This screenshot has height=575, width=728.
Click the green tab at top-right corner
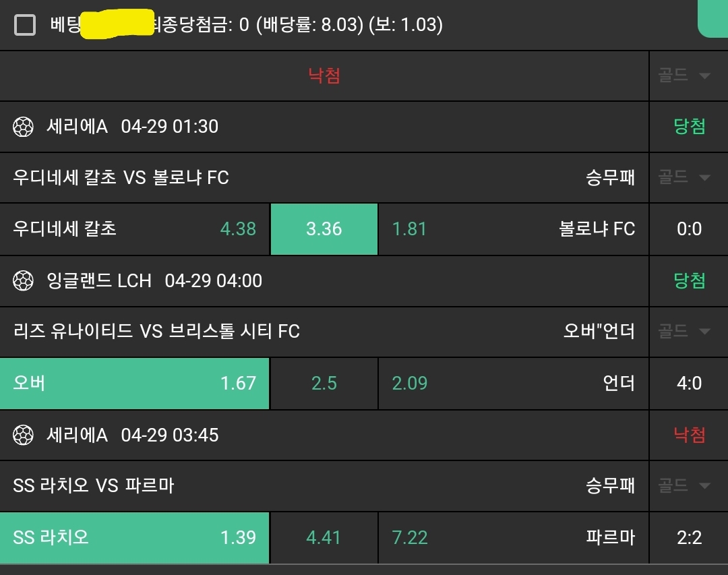point(713,18)
